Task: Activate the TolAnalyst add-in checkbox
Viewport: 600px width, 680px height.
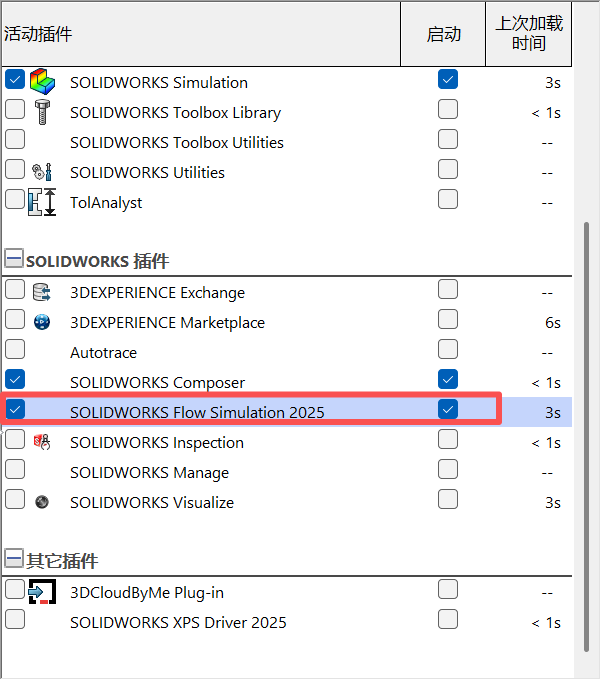Action: (x=15, y=199)
